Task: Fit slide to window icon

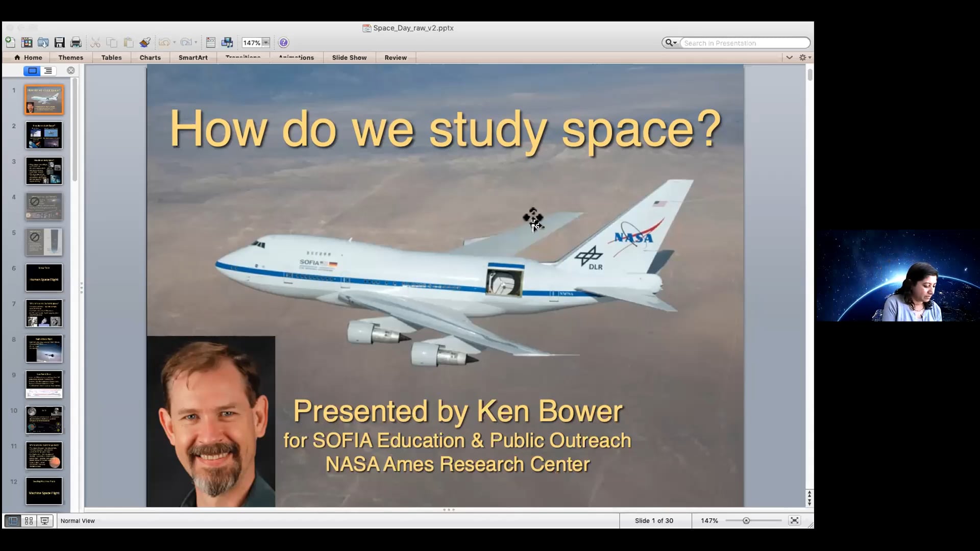Action: coord(794,520)
